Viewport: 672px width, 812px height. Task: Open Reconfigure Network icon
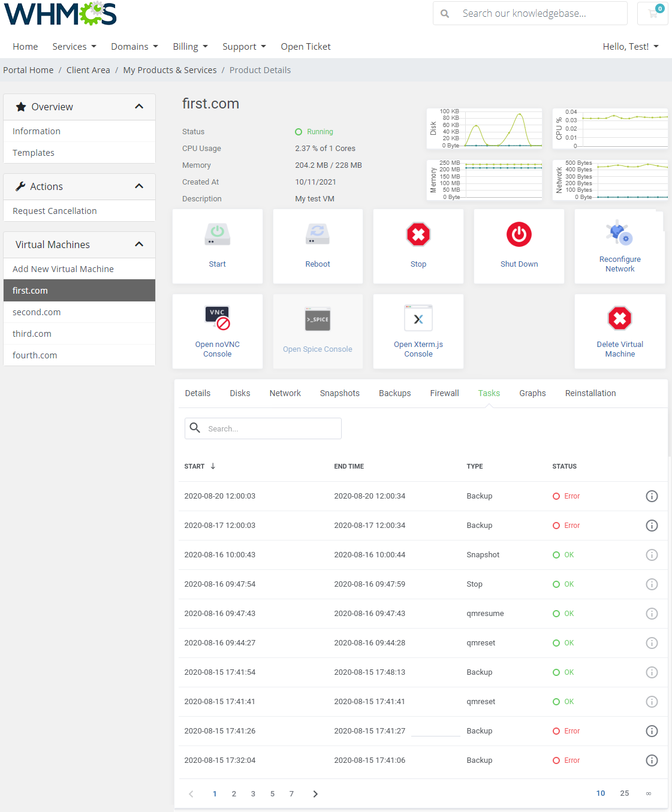(620, 232)
